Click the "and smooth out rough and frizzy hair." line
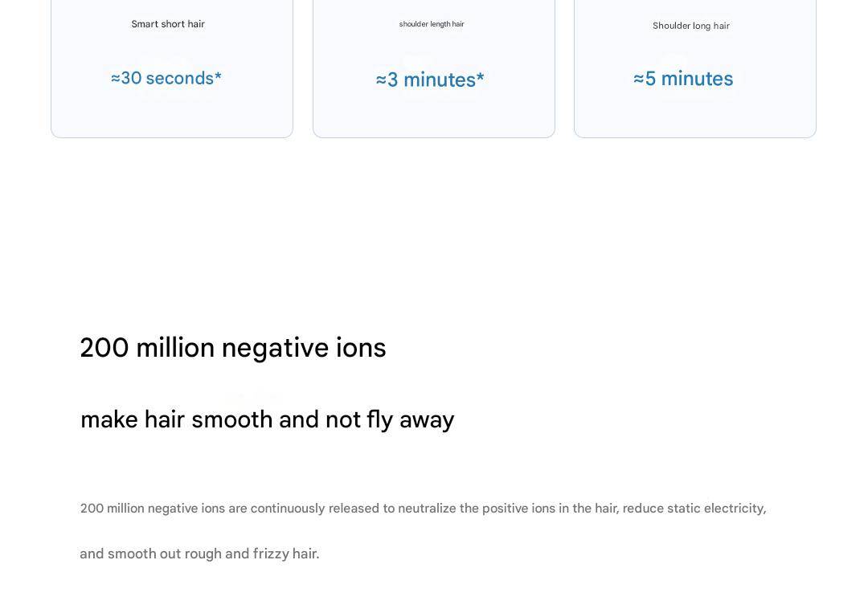 [199, 554]
